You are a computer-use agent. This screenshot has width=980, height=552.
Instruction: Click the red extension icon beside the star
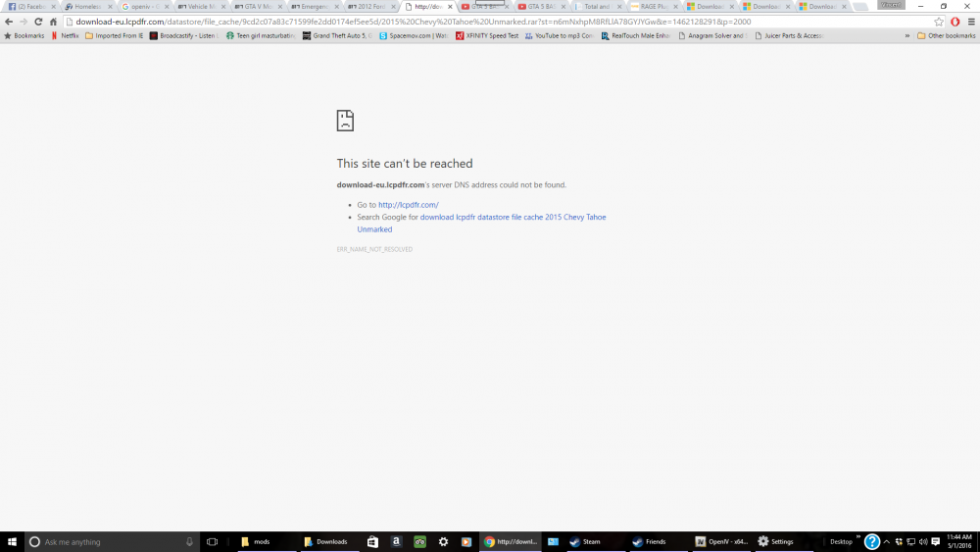click(x=955, y=22)
